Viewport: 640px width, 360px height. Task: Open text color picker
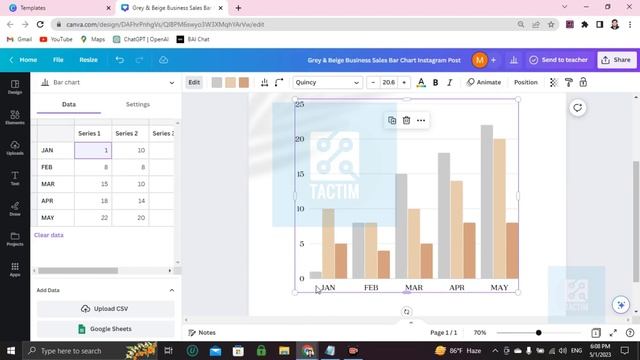click(x=421, y=82)
